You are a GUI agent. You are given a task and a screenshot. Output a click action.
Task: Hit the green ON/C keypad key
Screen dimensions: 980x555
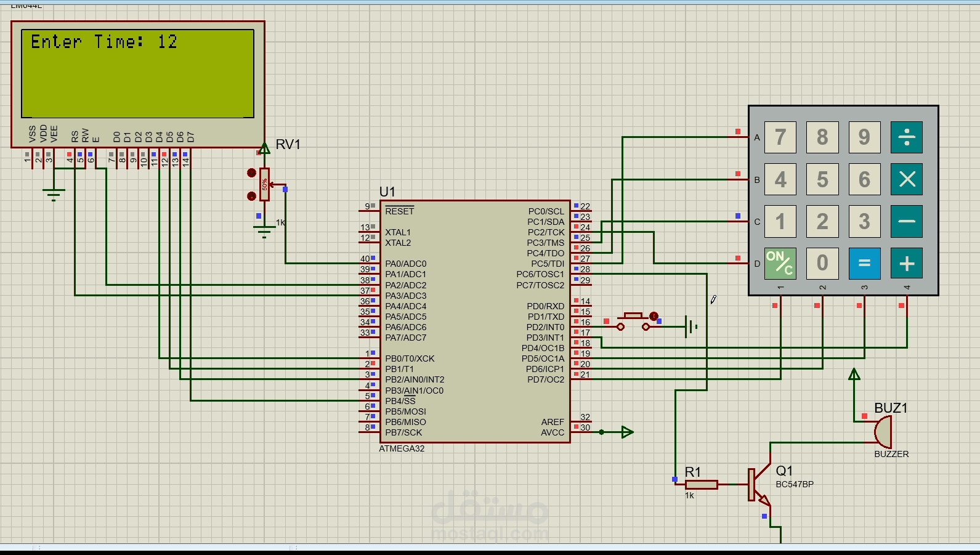click(x=780, y=264)
